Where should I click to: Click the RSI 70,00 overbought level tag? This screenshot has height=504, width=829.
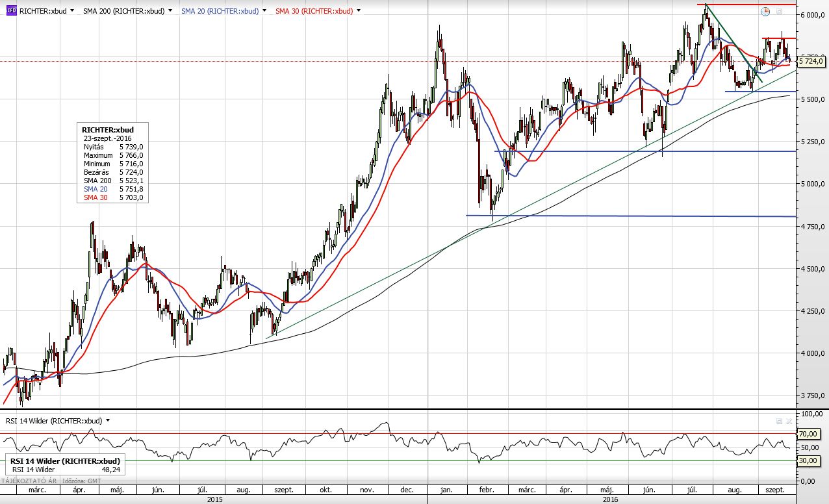click(x=810, y=433)
